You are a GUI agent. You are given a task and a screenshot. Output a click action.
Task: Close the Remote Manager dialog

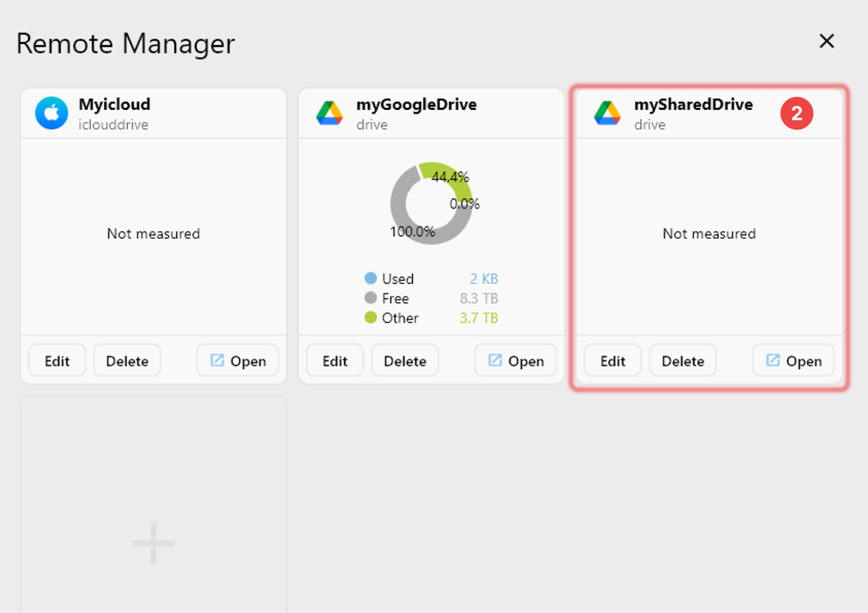click(827, 41)
